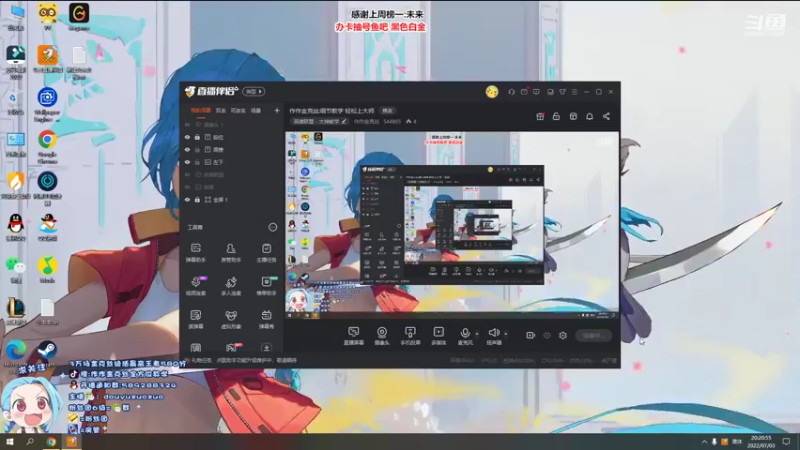
Task: Click the unlock padlock icon in header
Action: point(556,116)
